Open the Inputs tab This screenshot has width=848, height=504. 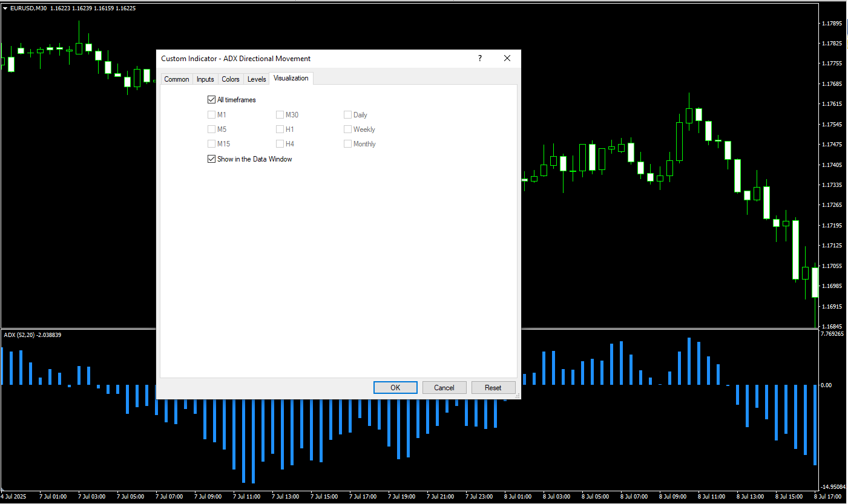tap(205, 79)
